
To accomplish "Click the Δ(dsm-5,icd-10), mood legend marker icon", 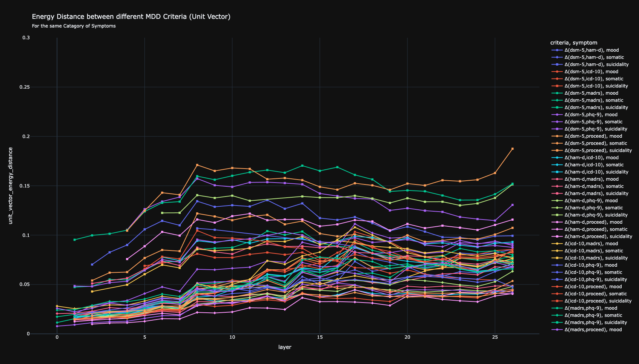I will pyautogui.click(x=557, y=72).
